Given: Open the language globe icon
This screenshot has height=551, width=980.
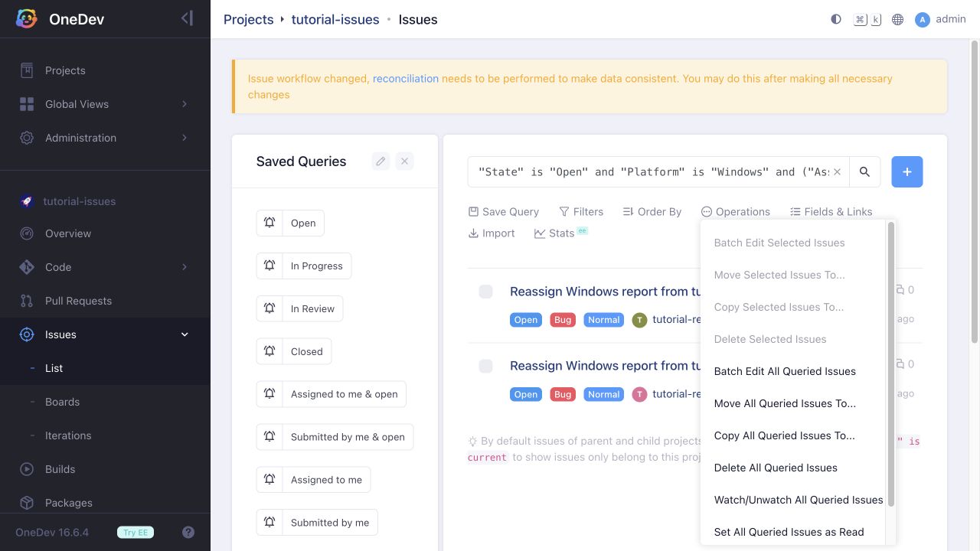Looking at the screenshot, I should [x=898, y=19].
